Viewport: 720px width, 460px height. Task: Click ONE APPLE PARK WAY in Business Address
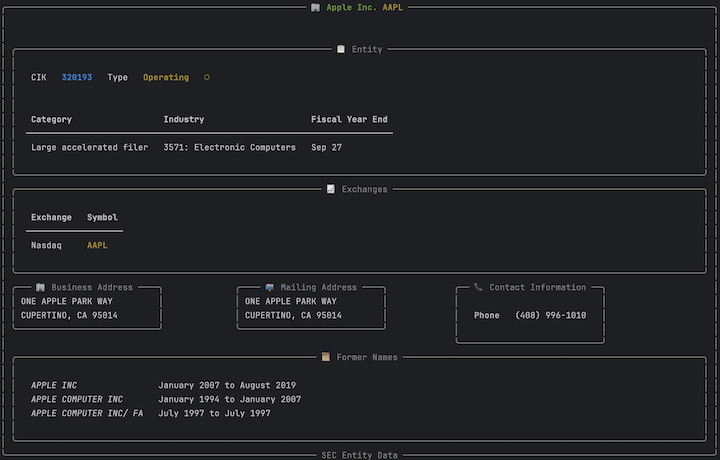67,302
